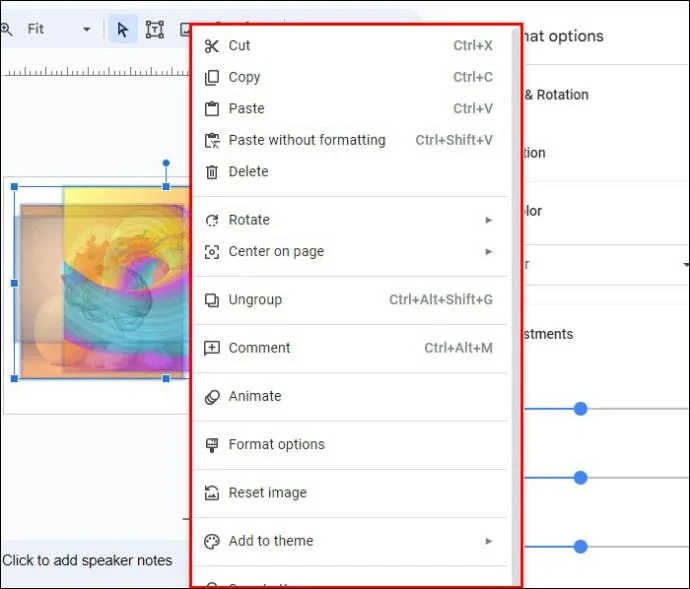Click the Animate icon
Viewport: 690px width, 589px height.
[x=212, y=397]
